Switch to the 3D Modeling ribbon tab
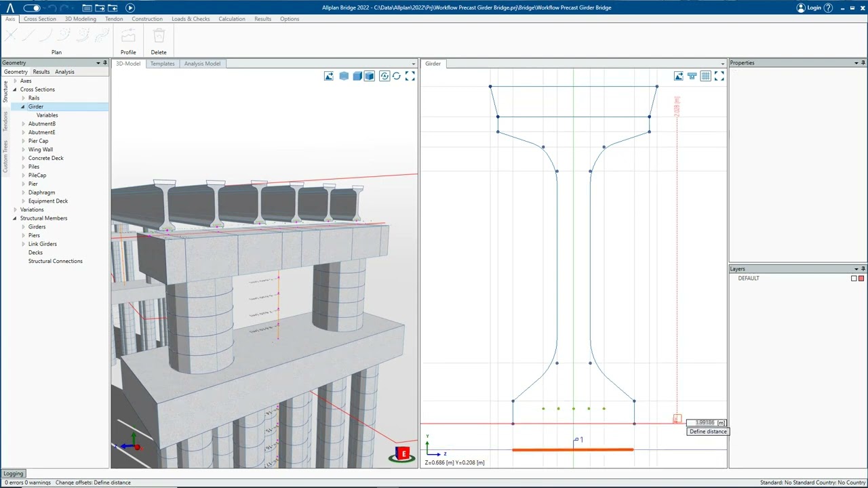The height and width of the screenshot is (488, 868). [x=81, y=19]
